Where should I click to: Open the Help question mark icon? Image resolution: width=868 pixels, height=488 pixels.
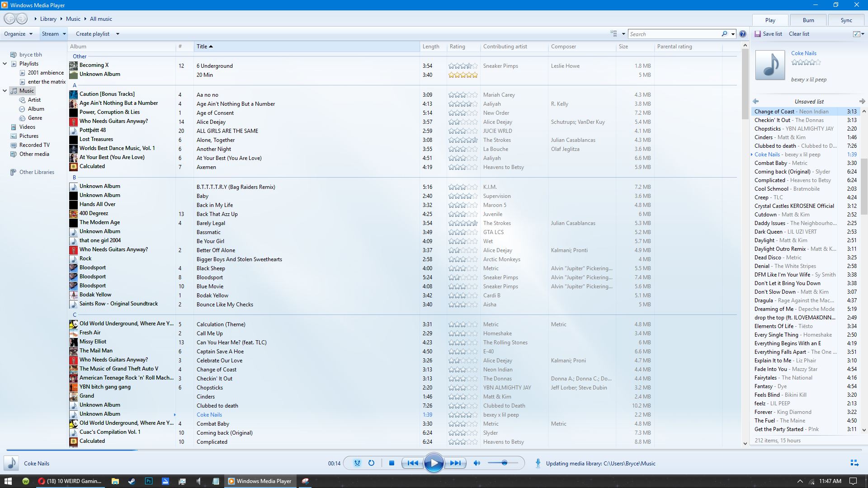(x=743, y=34)
